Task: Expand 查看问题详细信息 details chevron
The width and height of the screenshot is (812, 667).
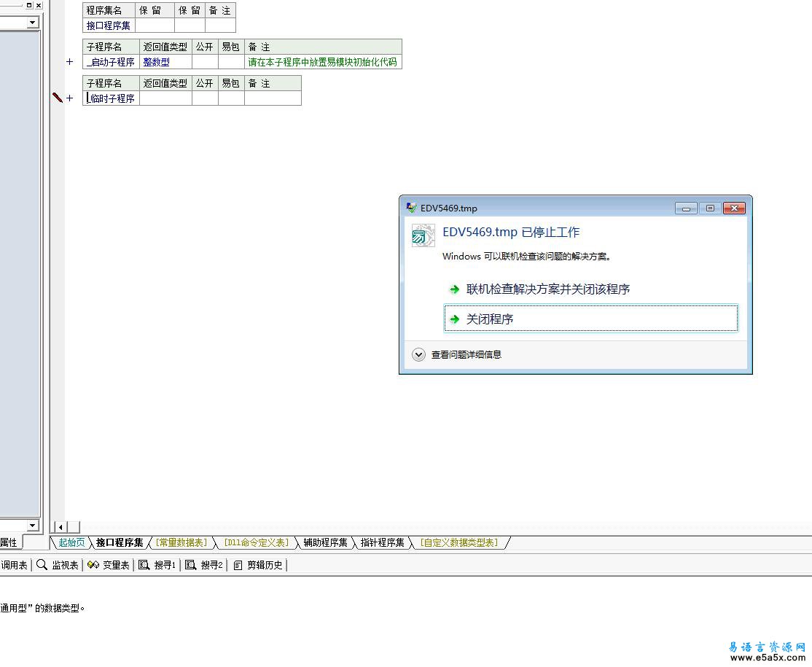Action: pos(418,354)
